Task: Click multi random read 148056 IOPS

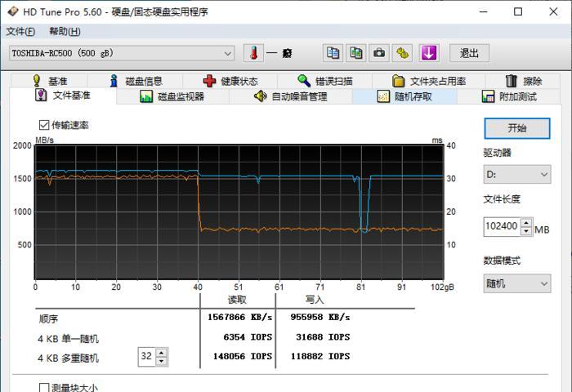Action: point(243,356)
